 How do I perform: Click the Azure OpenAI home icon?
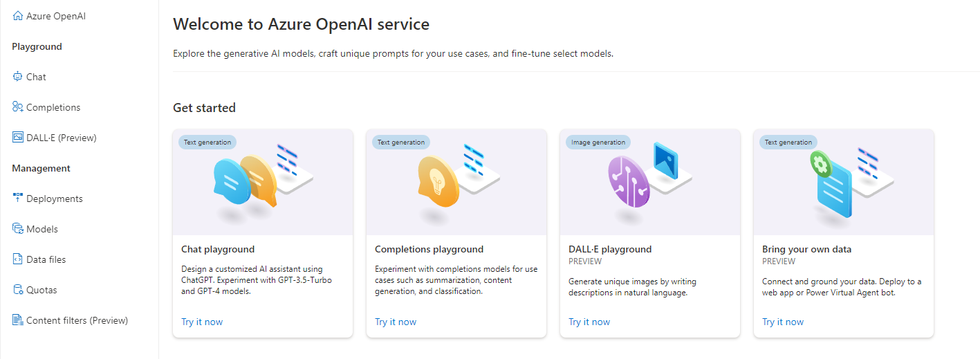click(18, 16)
